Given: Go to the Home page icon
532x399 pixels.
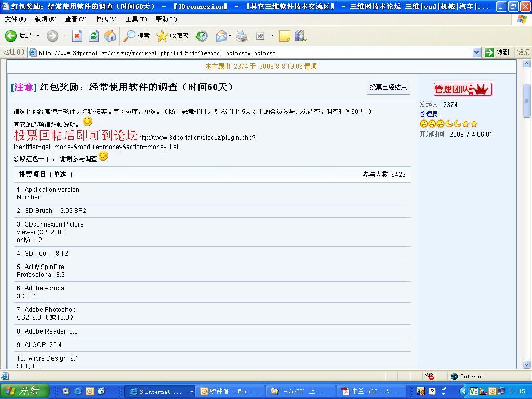Looking at the screenshot, I should click(x=110, y=36).
